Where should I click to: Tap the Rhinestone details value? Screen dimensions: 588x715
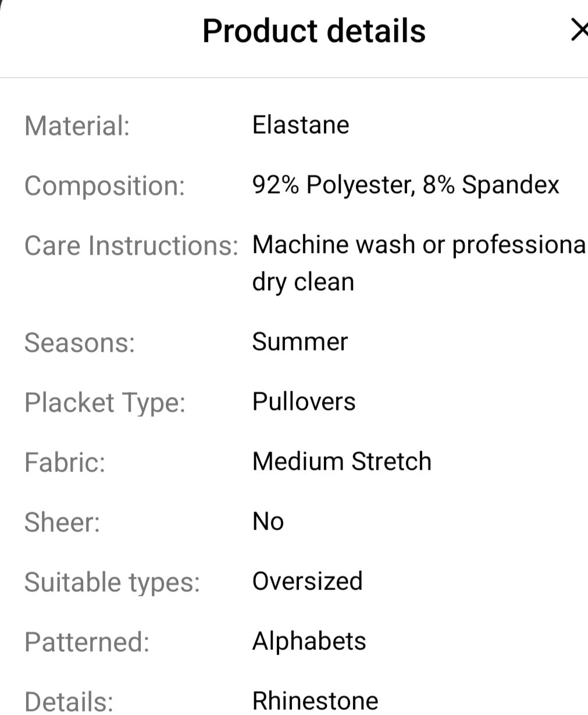[315, 700]
